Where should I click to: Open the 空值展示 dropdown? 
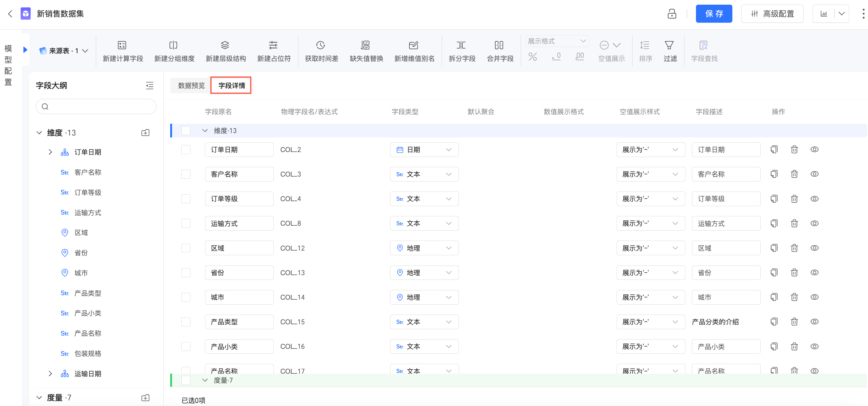(611, 51)
